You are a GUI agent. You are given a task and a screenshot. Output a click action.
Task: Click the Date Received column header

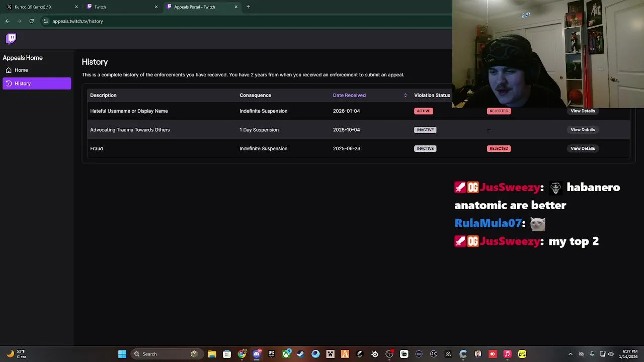tap(349, 95)
